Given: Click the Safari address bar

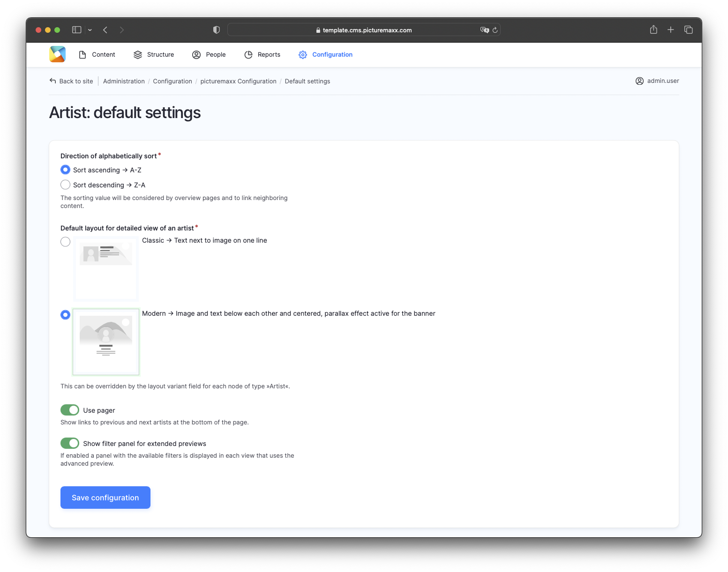Looking at the screenshot, I should 364,30.
